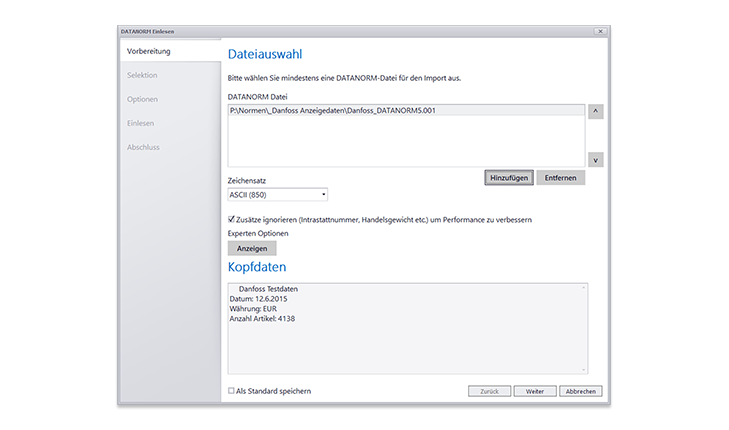Click the Kopfdaten heading
This screenshot has height=430, width=729.
click(x=257, y=267)
